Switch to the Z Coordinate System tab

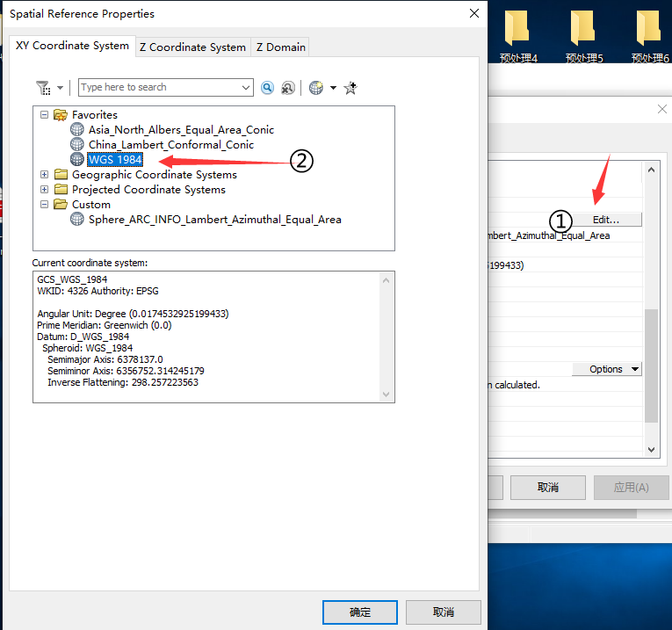pyautogui.click(x=192, y=47)
